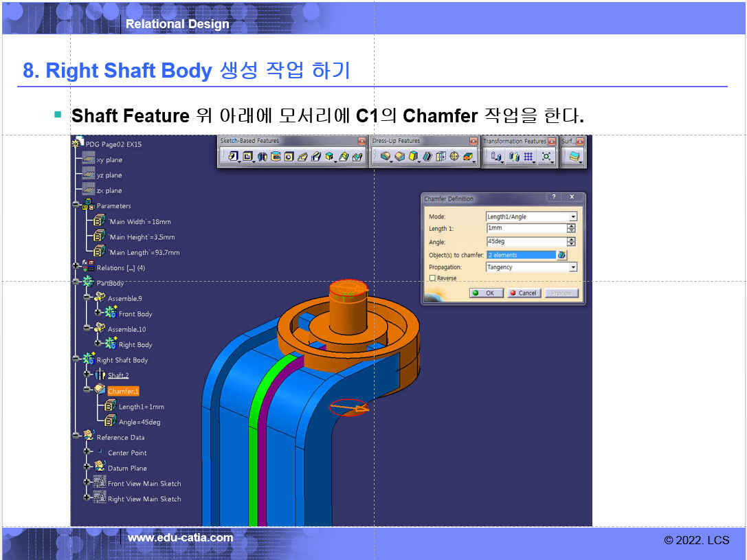This screenshot has width=747, height=560.
Task: Select the Shaft tool icon
Action: 262,157
